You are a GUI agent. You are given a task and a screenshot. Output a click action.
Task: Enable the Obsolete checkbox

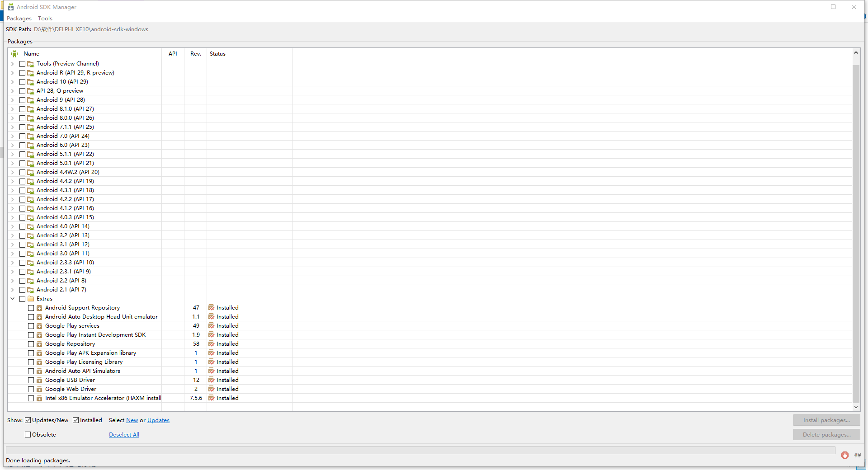[x=28, y=435]
